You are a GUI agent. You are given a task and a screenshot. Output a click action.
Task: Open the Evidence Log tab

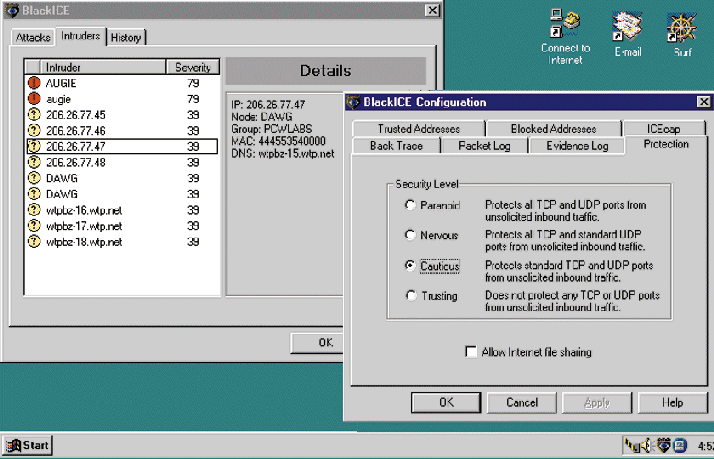point(577,146)
